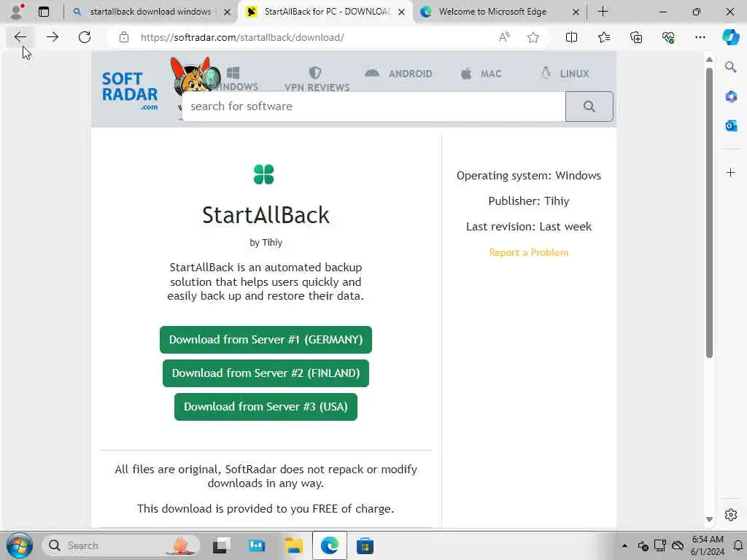Screen dimensions: 747x560
Task: Click the address bar URL
Action: tap(242, 37)
